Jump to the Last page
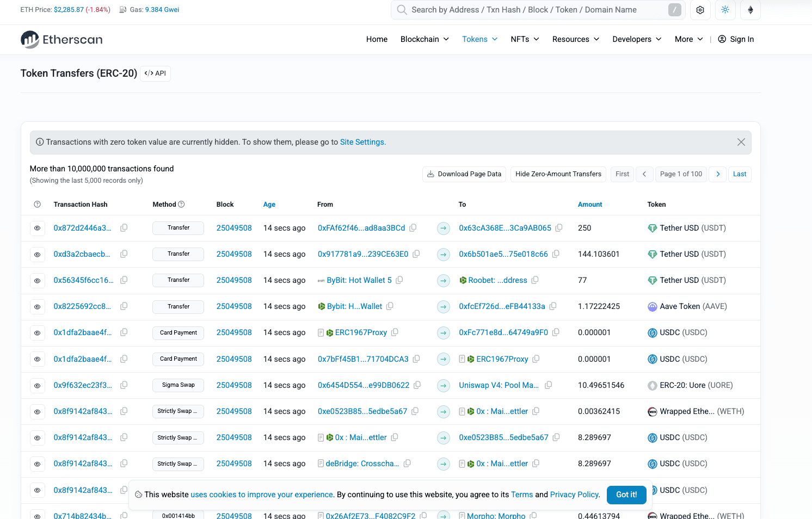 [x=740, y=174]
